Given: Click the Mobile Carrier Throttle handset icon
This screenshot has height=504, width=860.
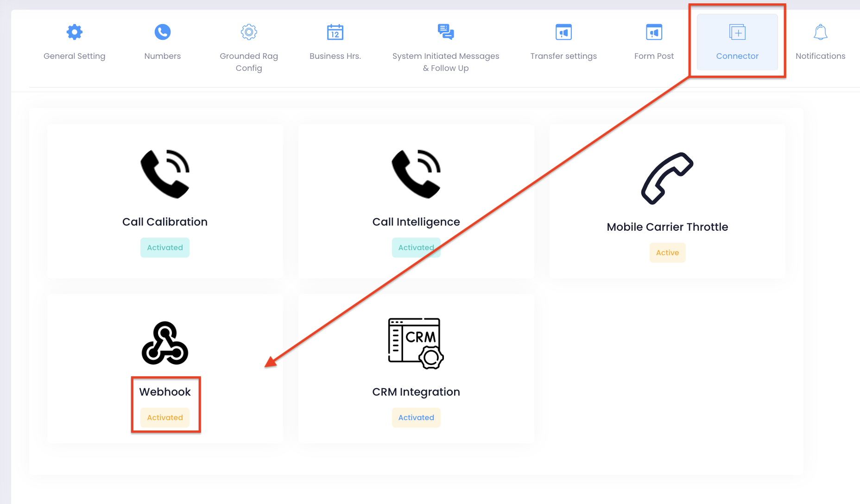Looking at the screenshot, I should coord(667,178).
